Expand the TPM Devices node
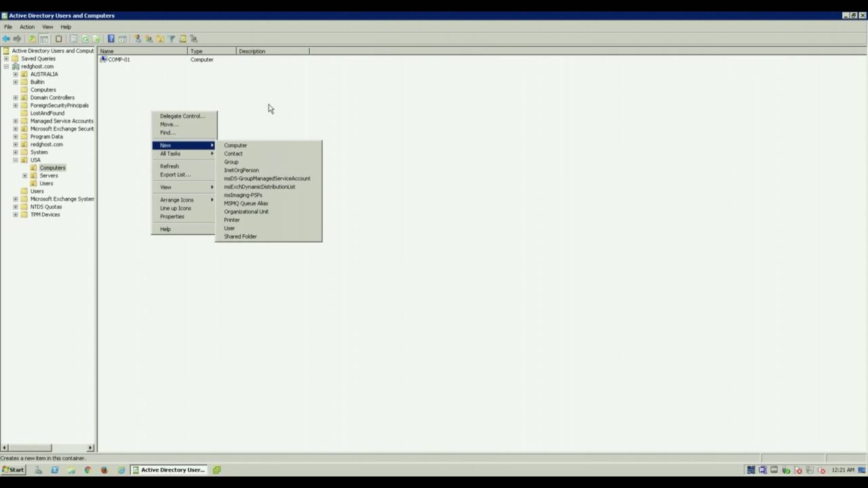The width and height of the screenshot is (868, 488). pos(16,215)
